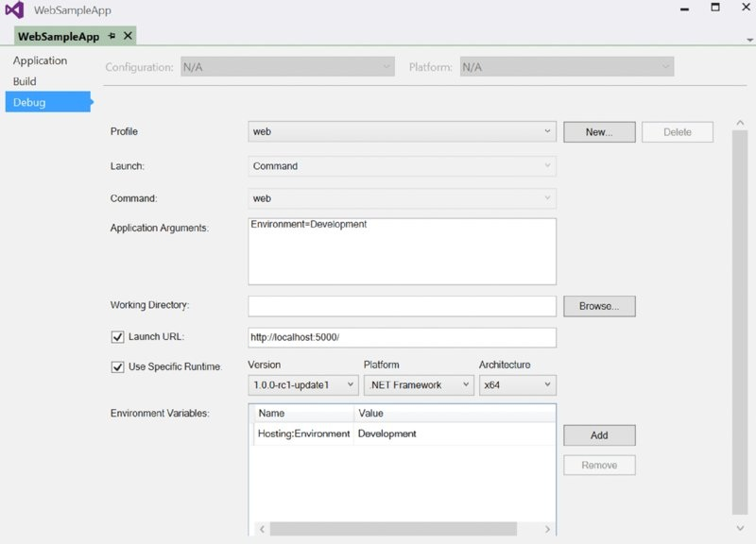Click the scroll up arrow
This screenshot has width=756, height=544.
tap(740, 124)
